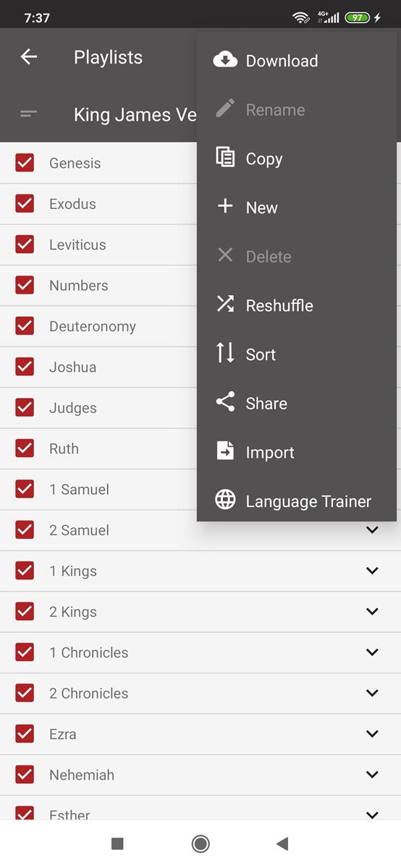Deselect the 2 Chronicles checkbox
This screenshot has width=401, height=868.
[25, 693]
